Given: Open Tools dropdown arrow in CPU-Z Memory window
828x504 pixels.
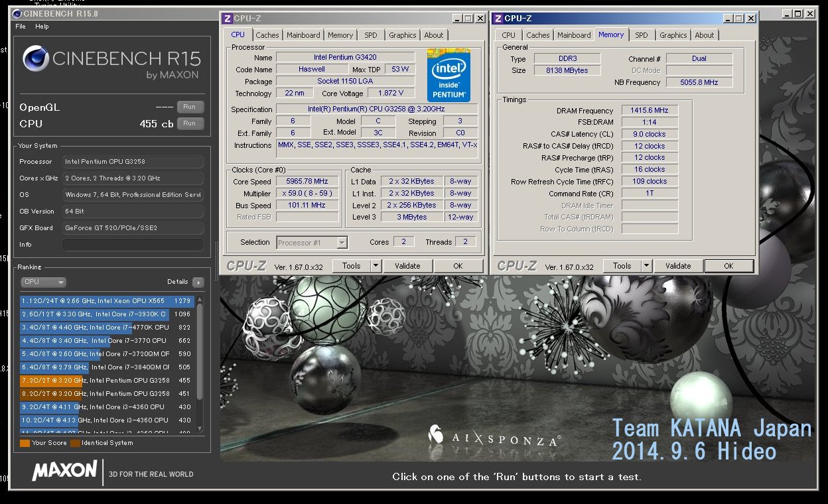Looking at the screenshot, I should (x=646, y=266).
